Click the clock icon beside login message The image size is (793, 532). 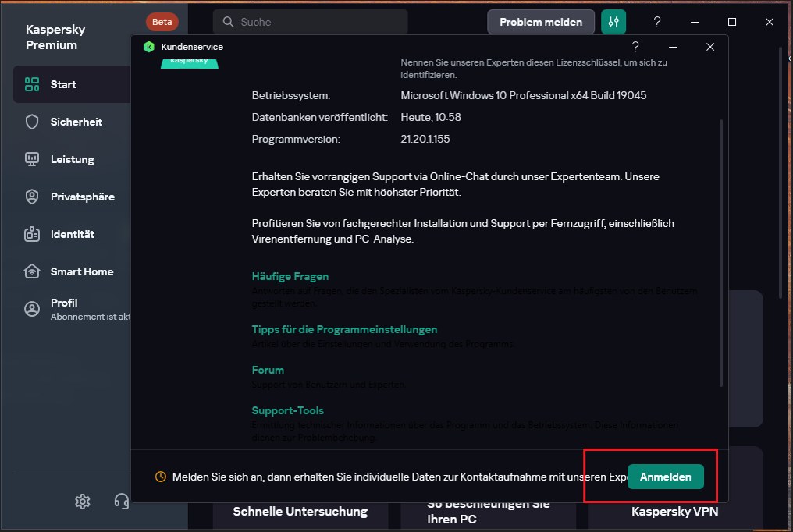coord(160,477)
